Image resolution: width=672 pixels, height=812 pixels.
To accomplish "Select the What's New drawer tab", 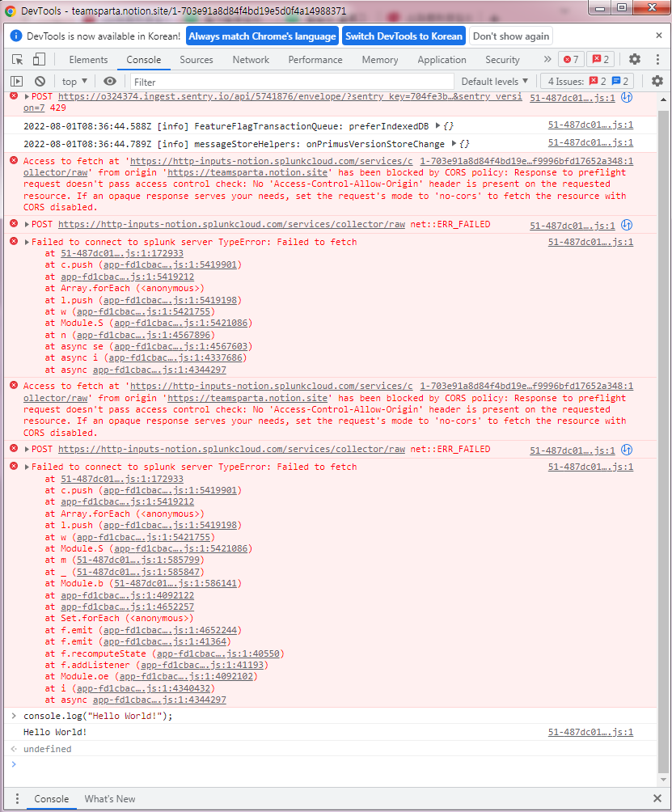I will (x=110, y=798).
